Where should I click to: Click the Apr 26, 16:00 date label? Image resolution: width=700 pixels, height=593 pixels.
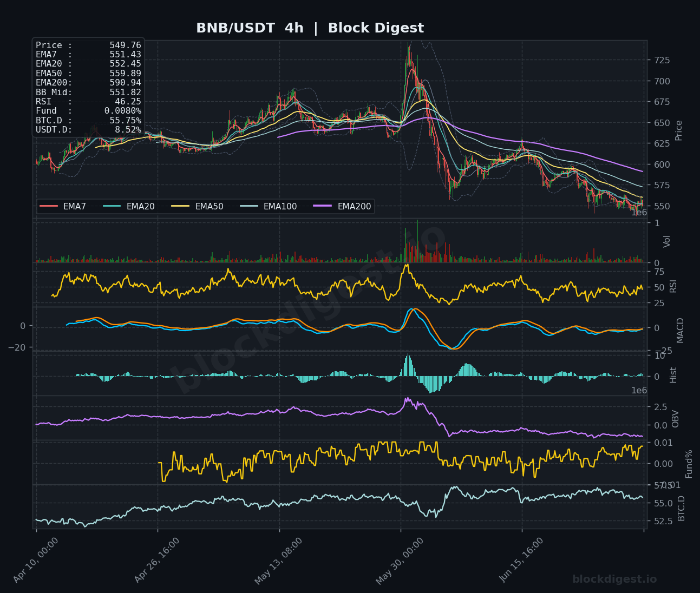click(157, 561)
